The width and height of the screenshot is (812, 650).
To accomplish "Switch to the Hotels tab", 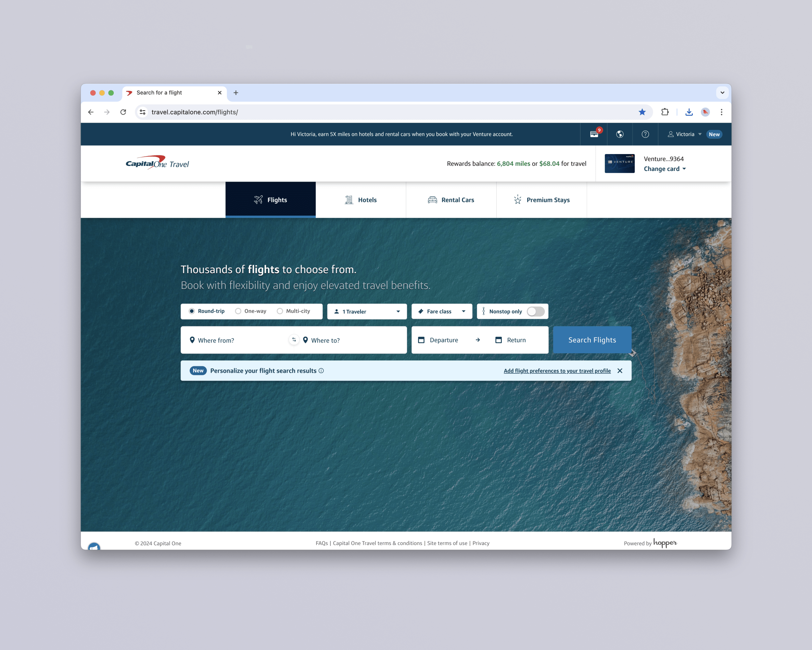I will [x=361, y=200].
